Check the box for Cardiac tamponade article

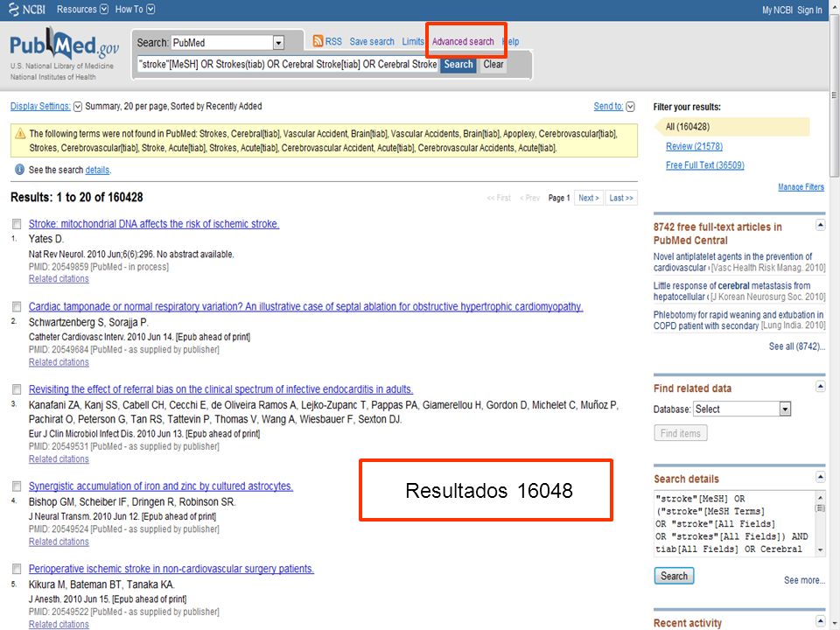17,306
